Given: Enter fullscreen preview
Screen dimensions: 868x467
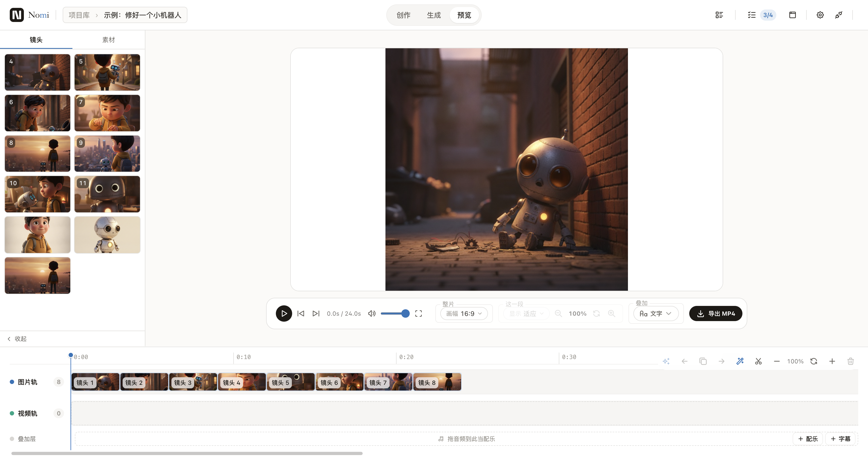Looking at the screenshot, I should [x=419, y=313].
